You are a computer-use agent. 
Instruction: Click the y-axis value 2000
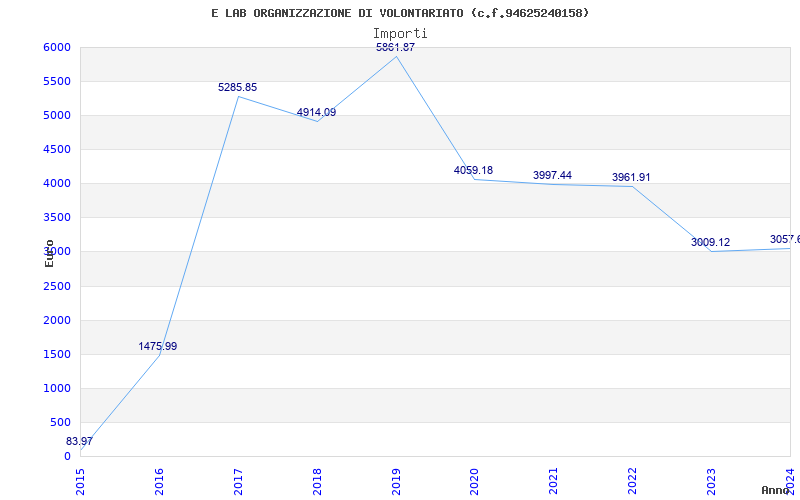click(x=57, y=320)
